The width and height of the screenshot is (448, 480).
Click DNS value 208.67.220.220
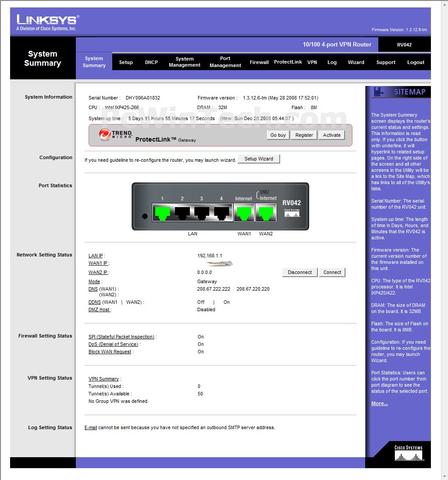(253, 289)
